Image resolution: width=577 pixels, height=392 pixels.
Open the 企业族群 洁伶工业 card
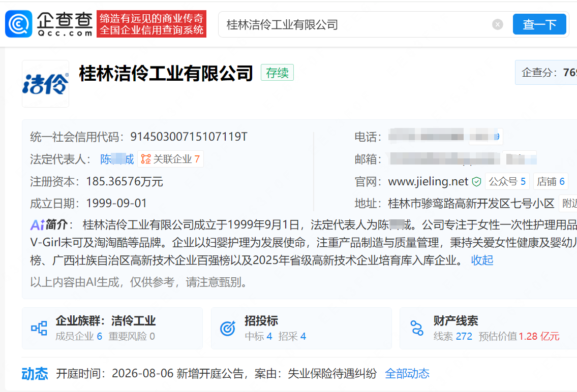point(112,328)
